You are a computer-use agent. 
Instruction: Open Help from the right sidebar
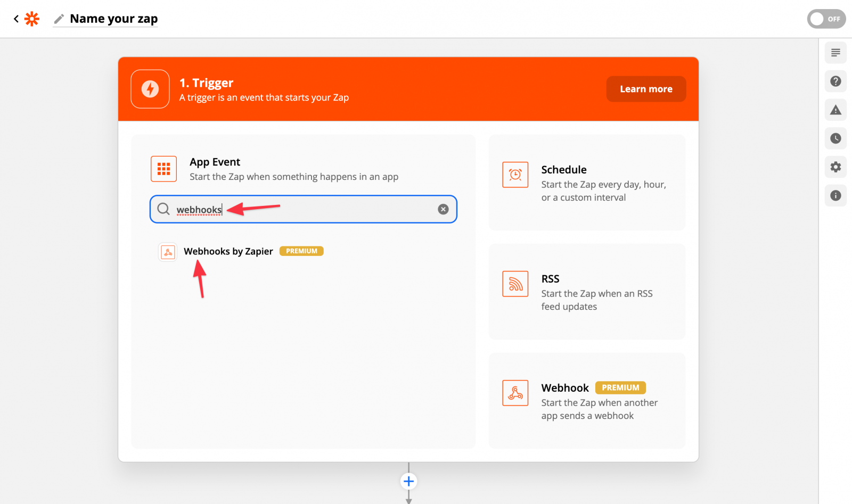coord(835,81)
